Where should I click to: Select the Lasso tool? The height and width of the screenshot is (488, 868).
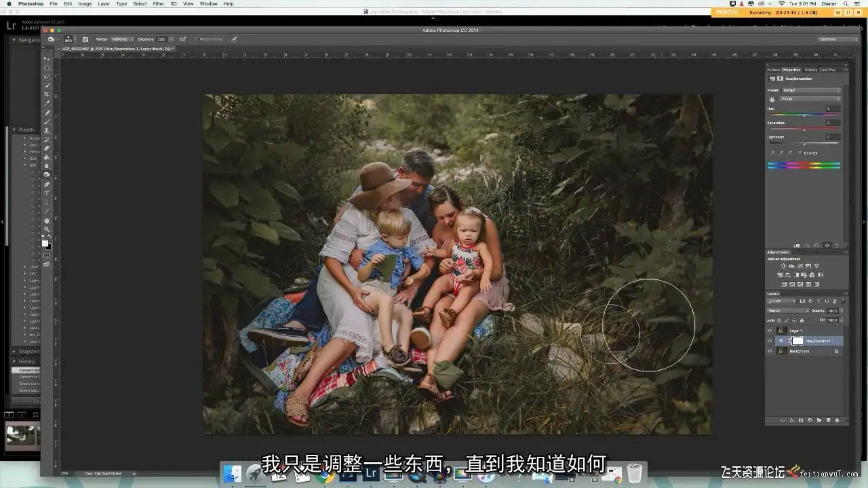coord(47,76)
